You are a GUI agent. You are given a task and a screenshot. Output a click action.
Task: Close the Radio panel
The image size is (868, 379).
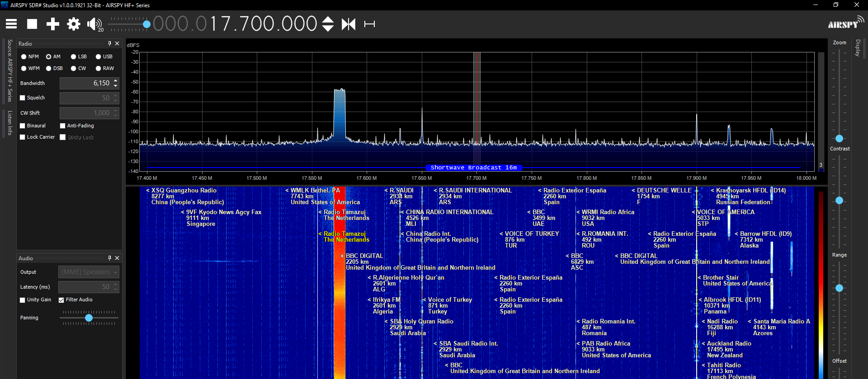point(117,43)
